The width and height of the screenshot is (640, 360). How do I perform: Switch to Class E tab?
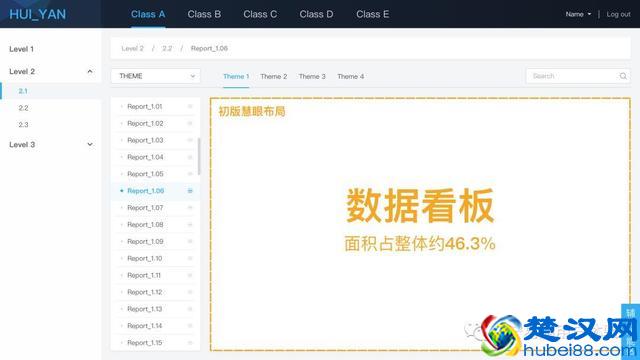pyautogui.click(x=372, y=14)
